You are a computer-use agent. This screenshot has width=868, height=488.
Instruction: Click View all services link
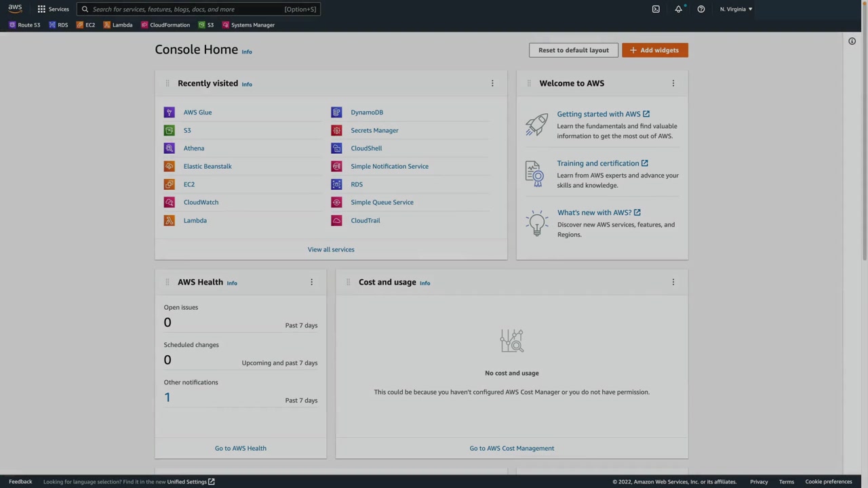pyautogui.click(x=331, y=249)
